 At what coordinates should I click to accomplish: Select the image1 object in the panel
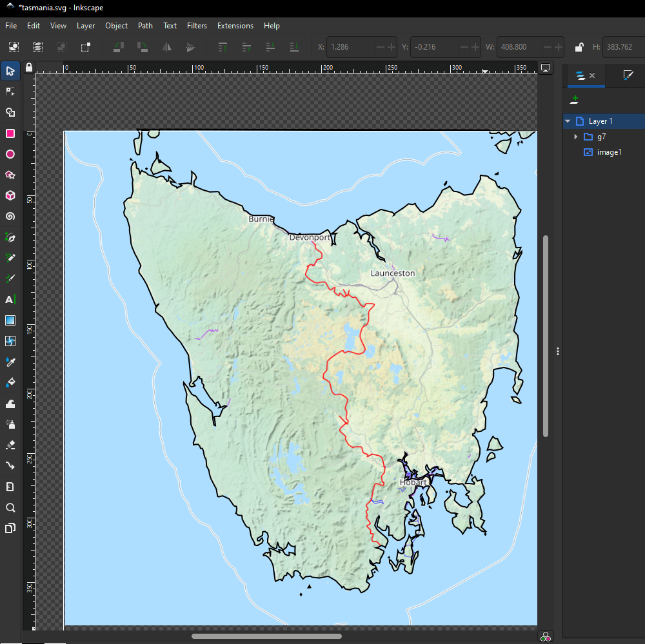pyautogui.click(x=609, y=152)
